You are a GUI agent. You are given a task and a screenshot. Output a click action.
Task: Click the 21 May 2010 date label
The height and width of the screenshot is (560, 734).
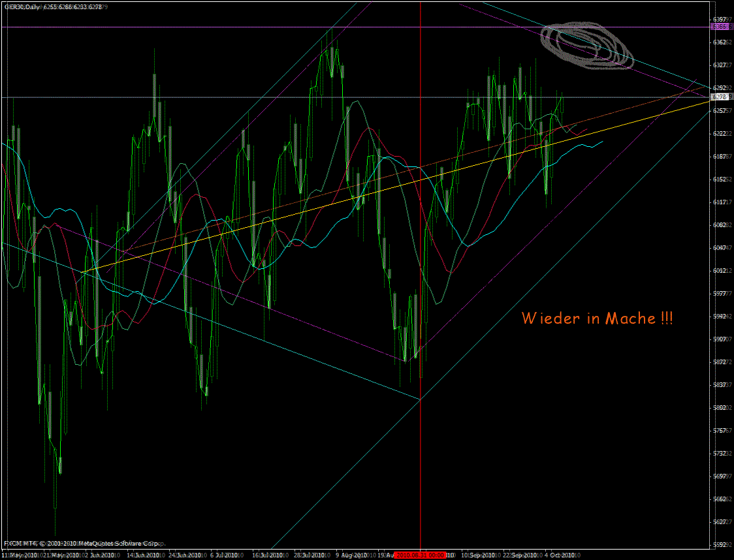(x=62, y=555)
